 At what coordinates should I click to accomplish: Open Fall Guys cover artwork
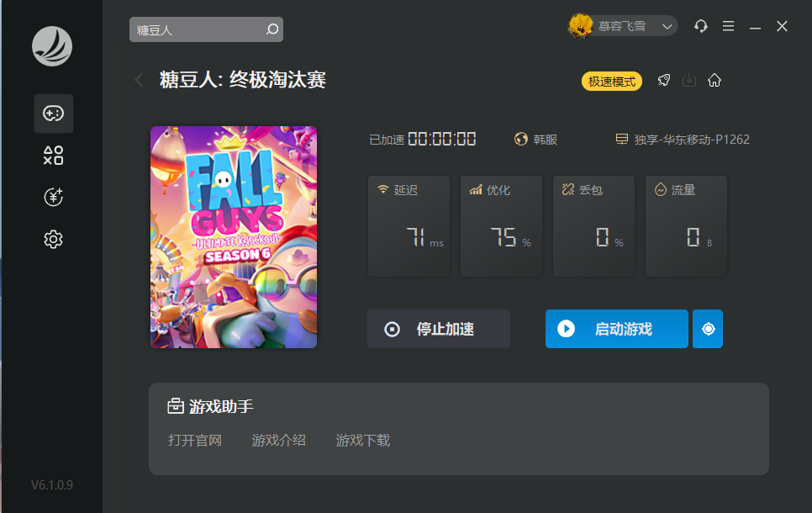pyautogui.click(x=234, y=237)
